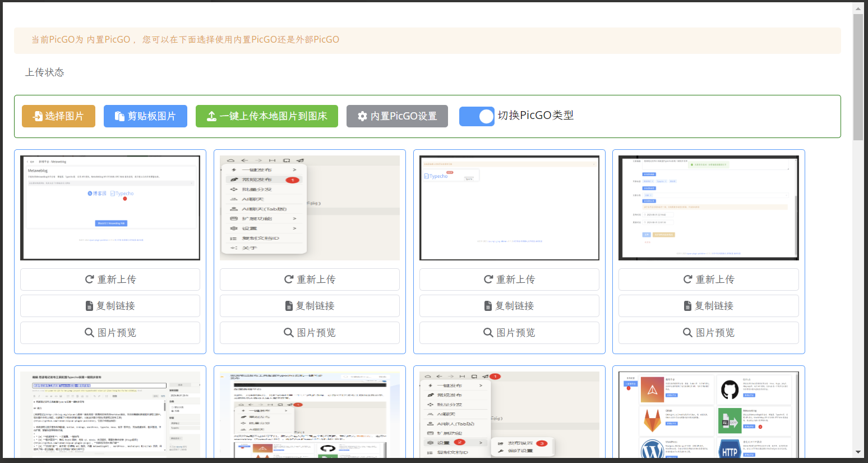Click the document icon on second card's 复制链接
Viewport: 868px width, 463px height.
point(289,306)
